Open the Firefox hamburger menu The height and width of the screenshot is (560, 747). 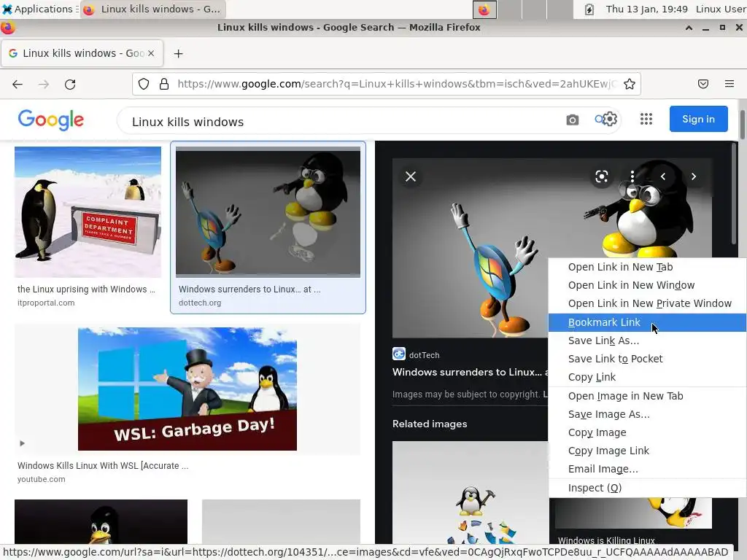[x=729, y=85]
